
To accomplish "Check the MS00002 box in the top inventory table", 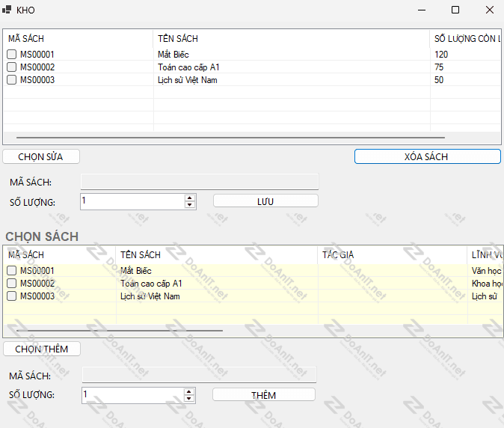I will (11, 67).
